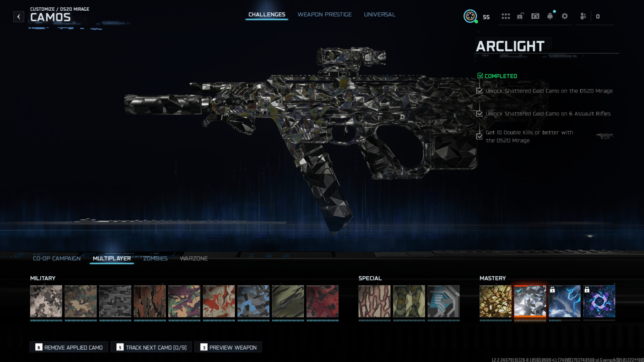Image resolution: width=644 pixels, height=362 pixels.
Task: Select the orange-brown bark stripe Military camo
Action: tap(150, 302)
